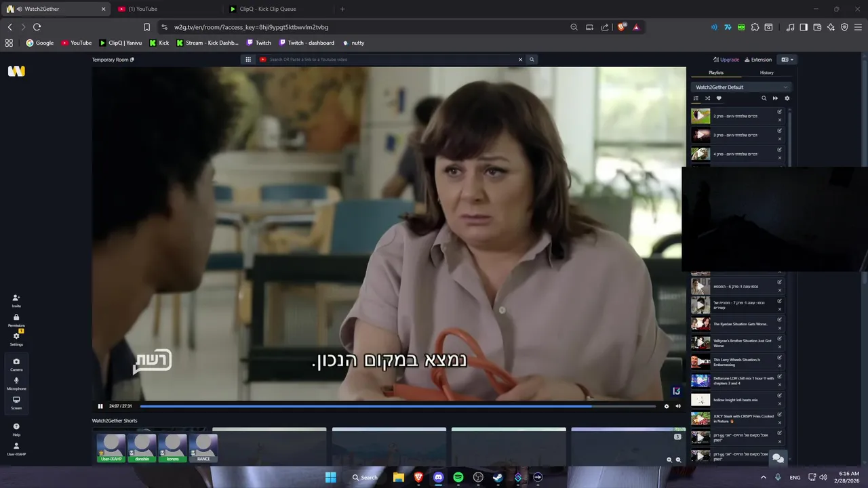Expand the Watch2Gether Default playlist dropdown
Image resolution: width=868 pixels, height=488 pixels.
(741, 87)
